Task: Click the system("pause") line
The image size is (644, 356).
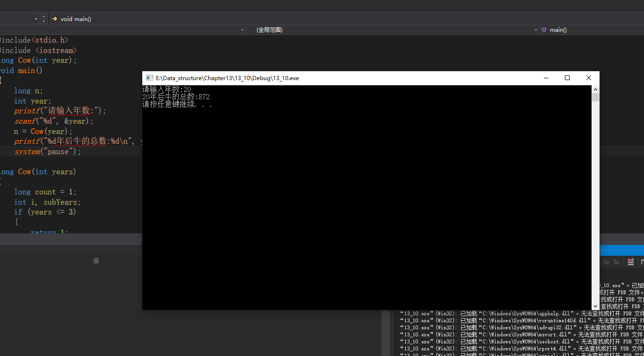Action: pyautogui.click(x=48, y=152)
